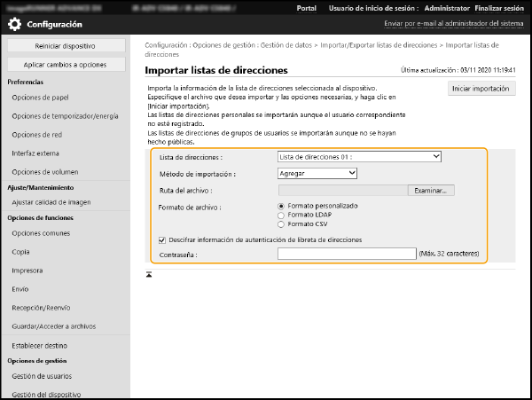Go to Opciones de red settings
The width and height of the screenshot is (532, 400).
tap(38, 135)
